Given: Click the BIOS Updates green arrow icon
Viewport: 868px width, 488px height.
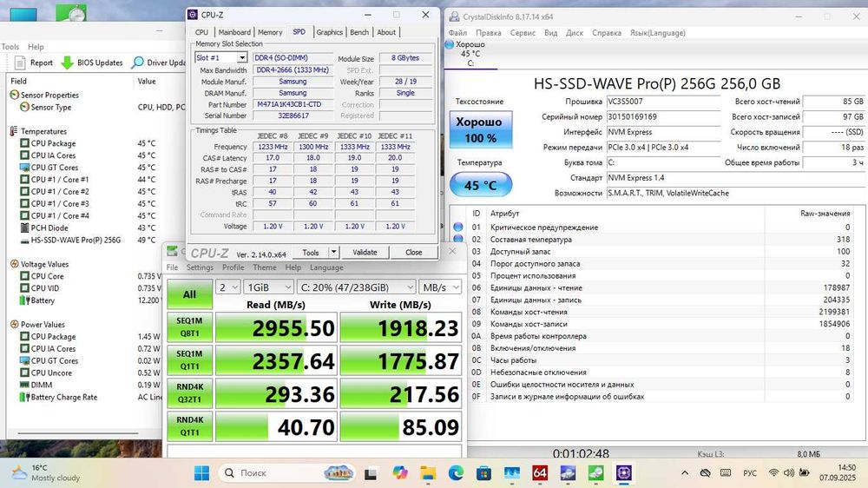Looking at the screenshot, I should 67,63.
